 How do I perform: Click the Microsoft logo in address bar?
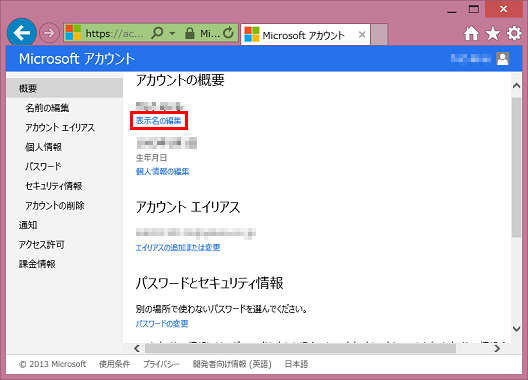73,33
